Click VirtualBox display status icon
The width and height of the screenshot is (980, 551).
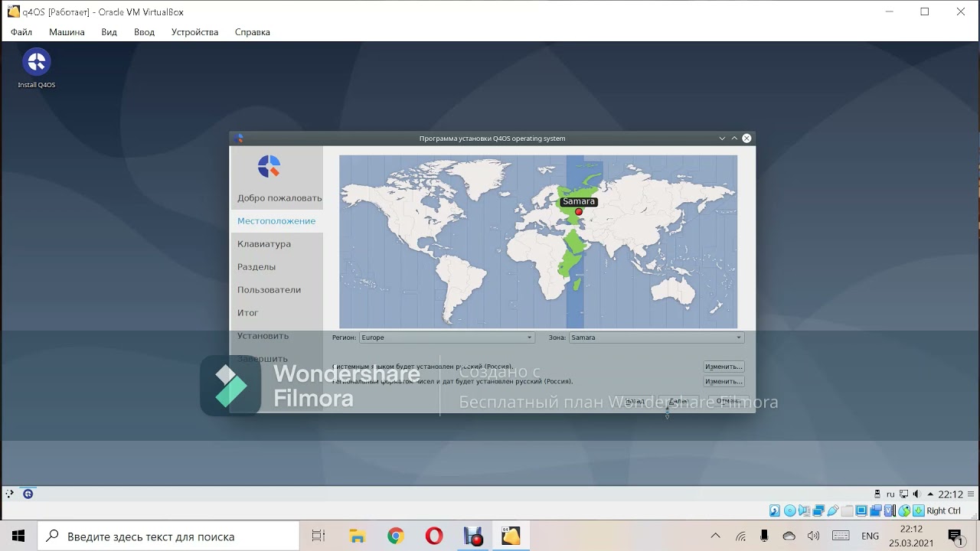coord(861,510)
